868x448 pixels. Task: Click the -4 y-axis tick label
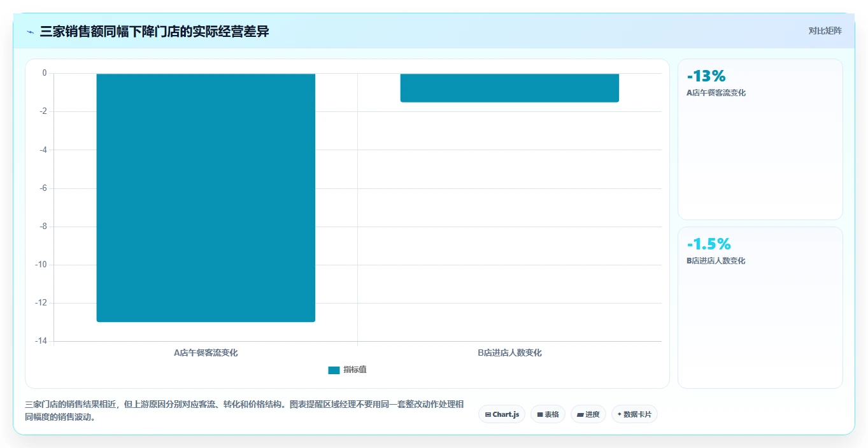(42, 150)
